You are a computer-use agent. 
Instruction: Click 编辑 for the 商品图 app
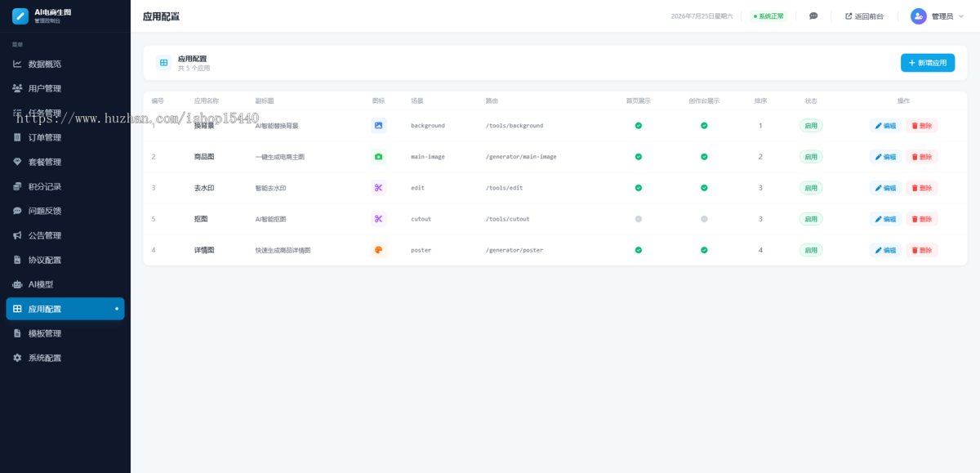coord(885,157)
